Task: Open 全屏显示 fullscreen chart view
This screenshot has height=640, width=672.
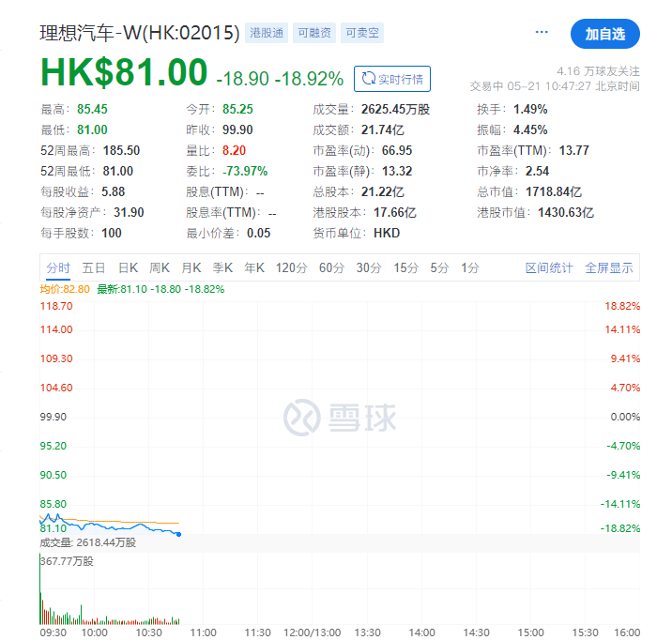Action: point(609,268)
